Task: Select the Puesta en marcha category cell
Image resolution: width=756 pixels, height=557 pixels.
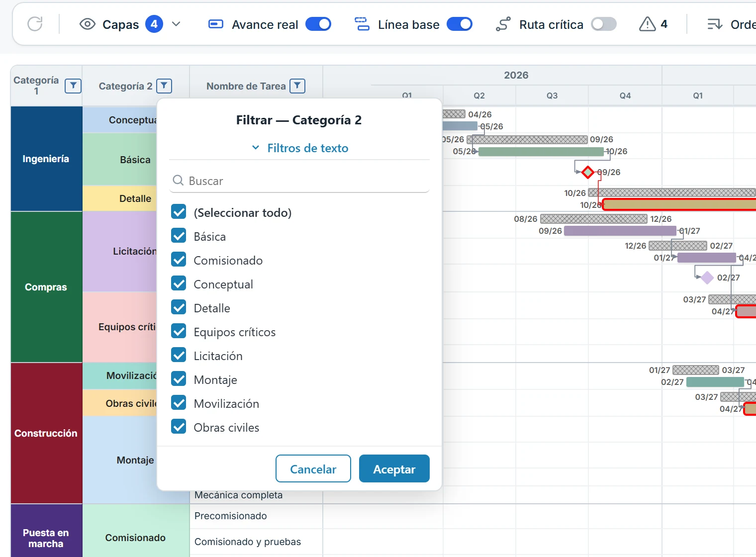Action: coord(46,531)
